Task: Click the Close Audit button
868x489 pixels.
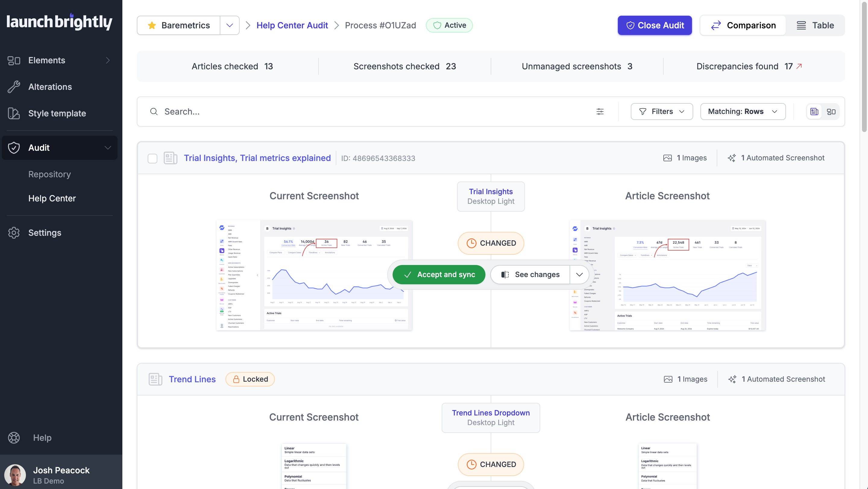Action: (x=655, y=25)
